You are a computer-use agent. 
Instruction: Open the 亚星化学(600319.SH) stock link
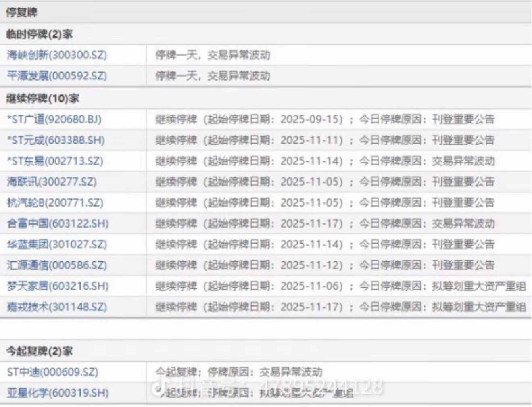click(58, 393)
